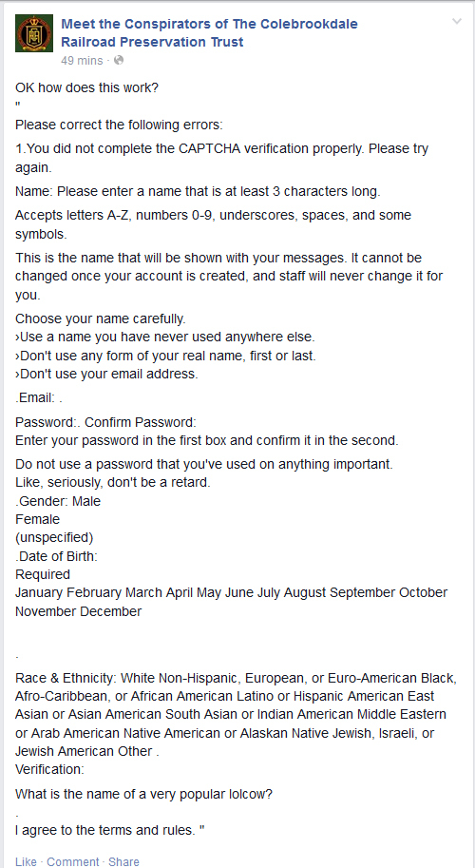Click the 'OK how does this work?' line
This screenshot has width=475, height=868.
click(x=86, y=87)
